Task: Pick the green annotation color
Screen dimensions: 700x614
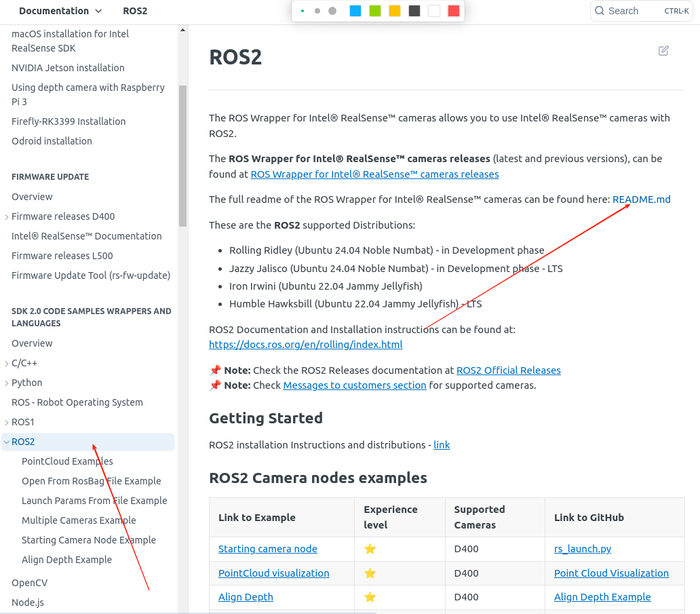Action: coord(375,11)
